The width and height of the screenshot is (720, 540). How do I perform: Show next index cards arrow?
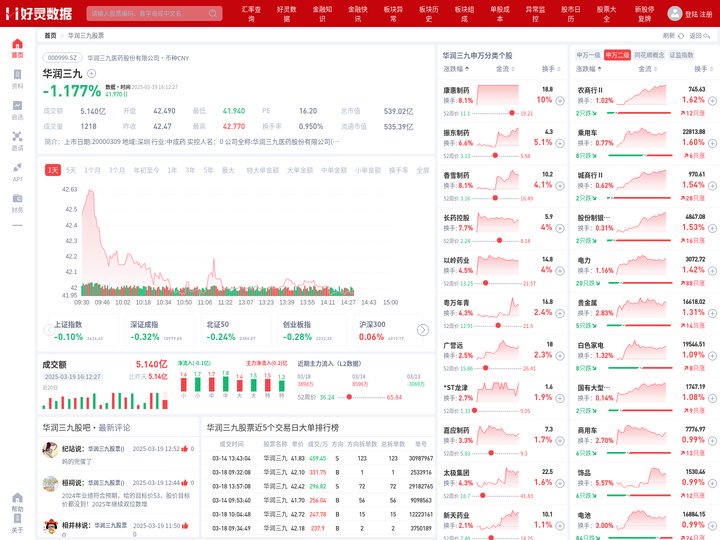(423, 330)
